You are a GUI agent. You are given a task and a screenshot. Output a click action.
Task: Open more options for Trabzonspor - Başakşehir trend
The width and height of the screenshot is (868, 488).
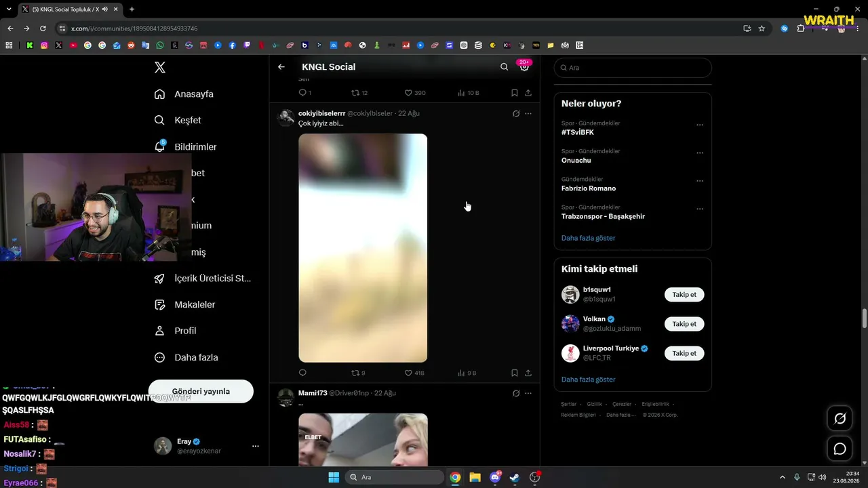(700, 209)
